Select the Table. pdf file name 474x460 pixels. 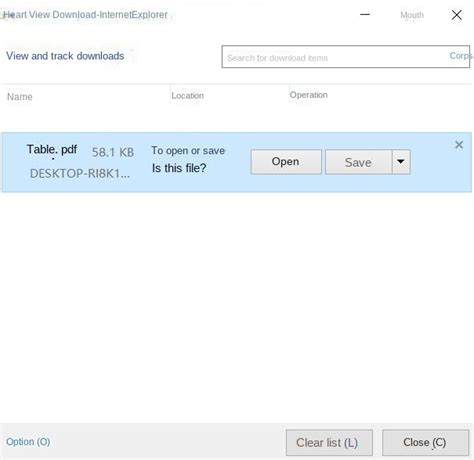pos(52,149)
